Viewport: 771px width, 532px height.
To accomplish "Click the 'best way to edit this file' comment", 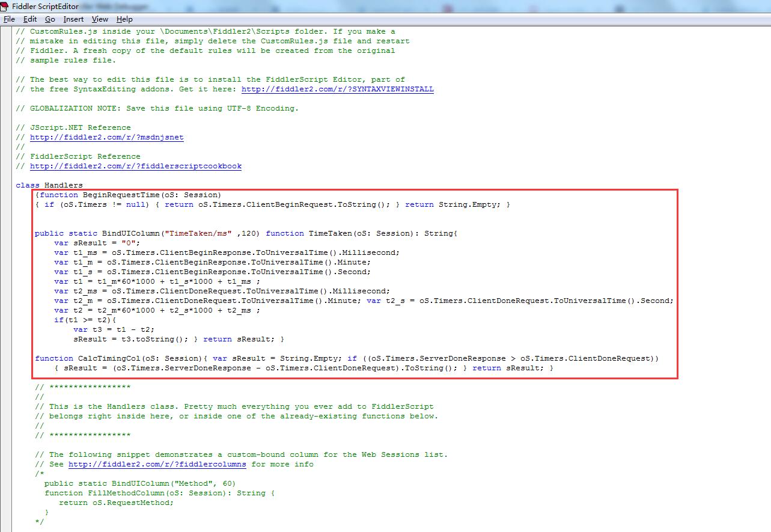I will pos(210,79).
